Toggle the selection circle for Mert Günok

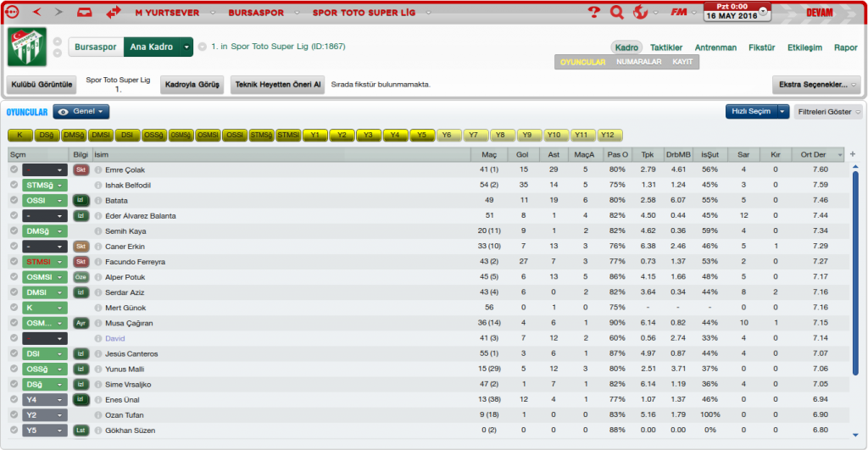pos(14,308)
